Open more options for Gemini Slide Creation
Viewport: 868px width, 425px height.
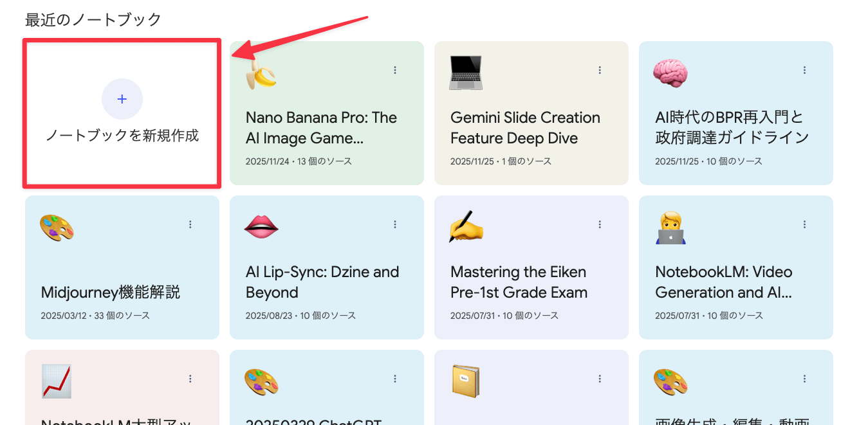[x=600, y=70]
